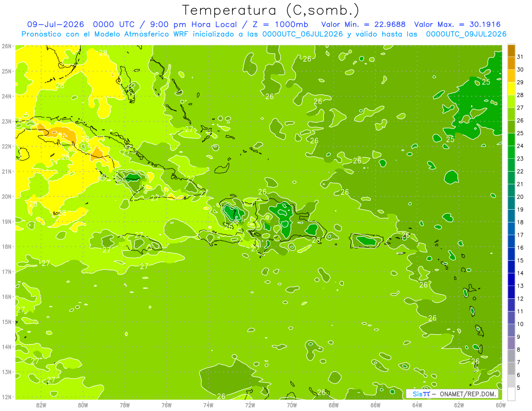This screenshot has width=532, height=411.
Task: Click the Valor Max. = 30.1916 text
Action: click(457, 24)
